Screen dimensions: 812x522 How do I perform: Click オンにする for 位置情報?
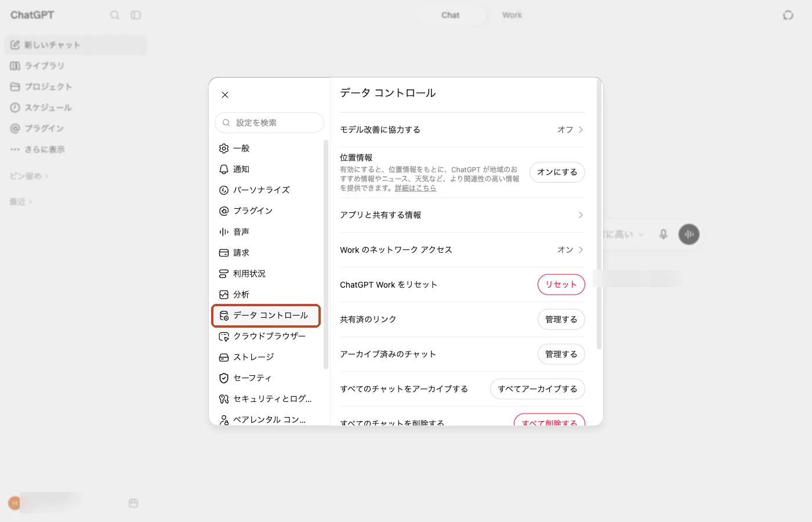pyautogui.click(x=557, y=172)
